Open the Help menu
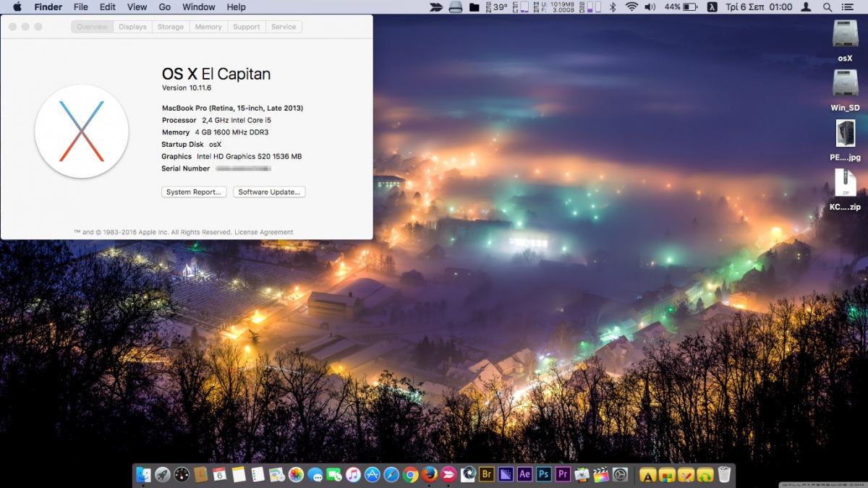The image size is (868, 488). click(x=236, y=7)
